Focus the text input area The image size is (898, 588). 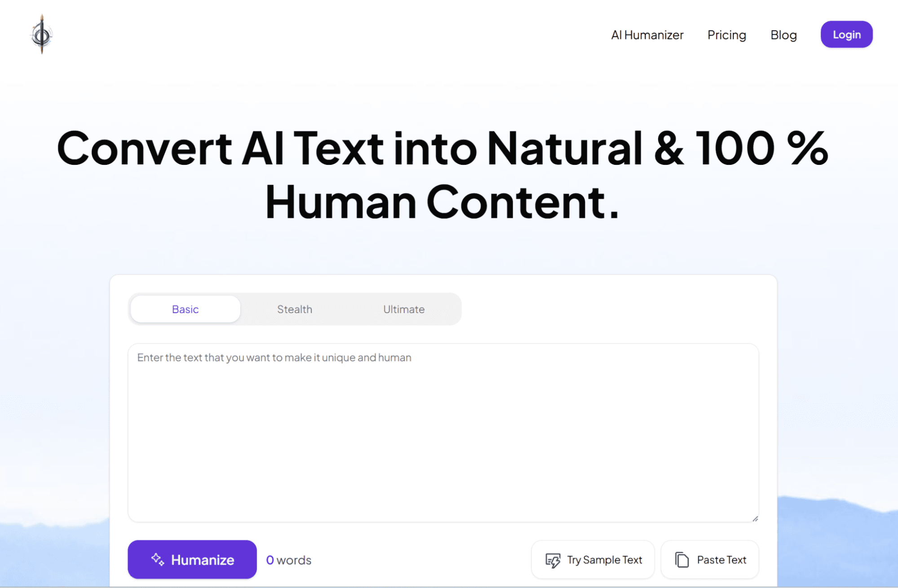click(443, 440)
